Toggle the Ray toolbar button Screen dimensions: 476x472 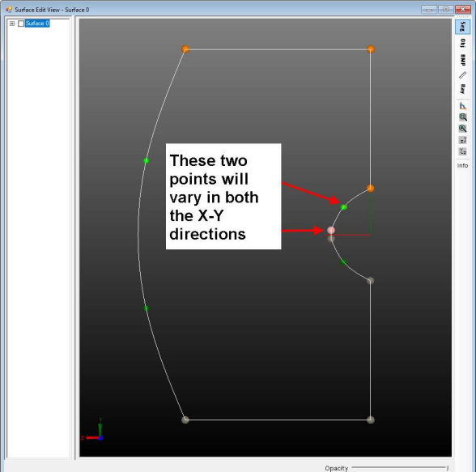(x=462, y=89)
